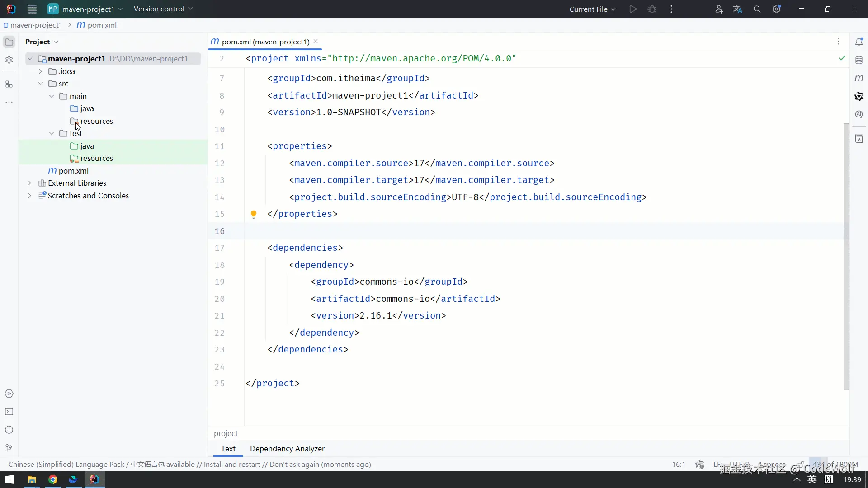Click the Search Everywhere magnifier icon
This screenshot has height=488, width=868.
pos(757,9)
